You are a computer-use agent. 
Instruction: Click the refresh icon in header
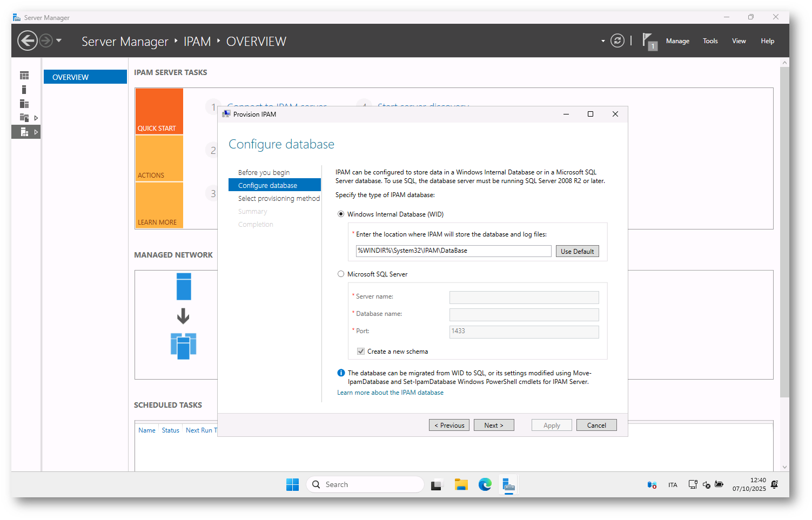click(x=617, y=40)
